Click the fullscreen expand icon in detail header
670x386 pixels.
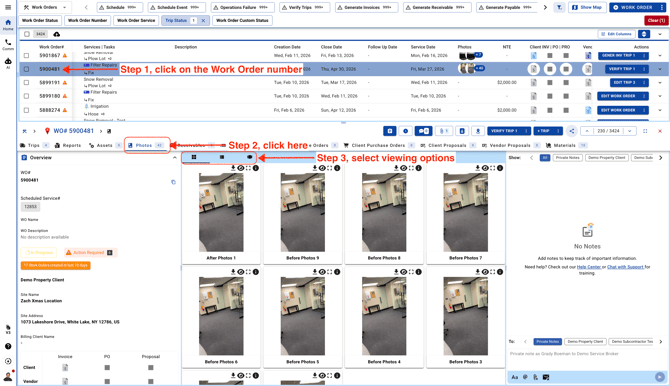(645, 131)
